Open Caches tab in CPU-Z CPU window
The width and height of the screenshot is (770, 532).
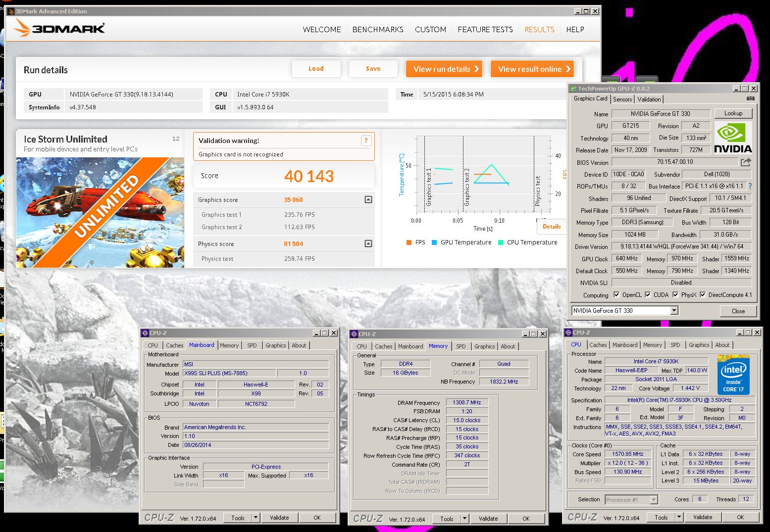598,345
